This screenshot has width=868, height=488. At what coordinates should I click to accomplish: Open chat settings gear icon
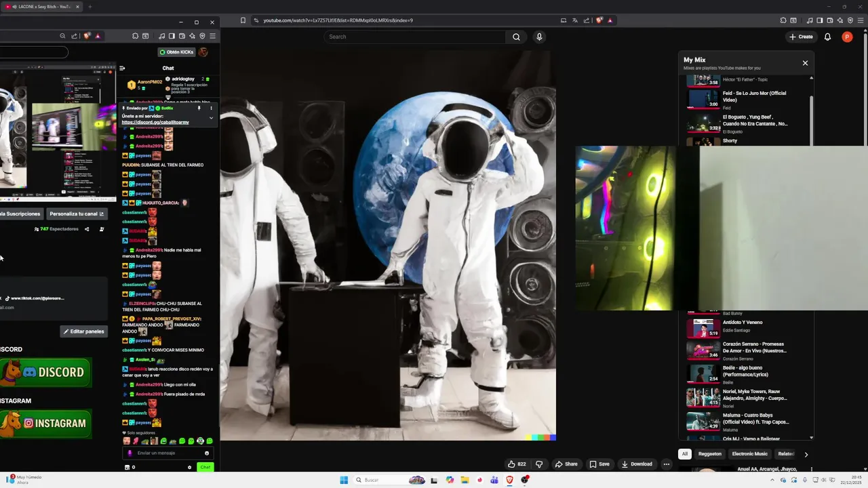189,467
